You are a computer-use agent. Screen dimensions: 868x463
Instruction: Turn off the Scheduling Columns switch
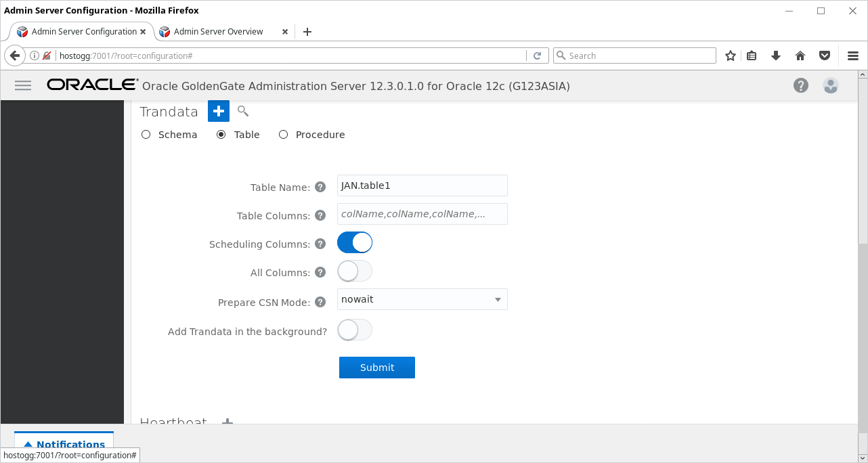coord(355,243)
